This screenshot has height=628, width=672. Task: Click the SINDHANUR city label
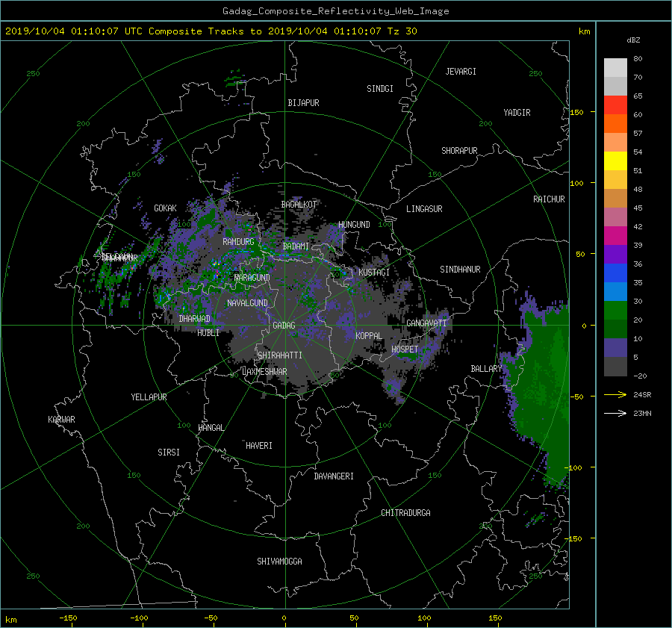click(460, 270)
